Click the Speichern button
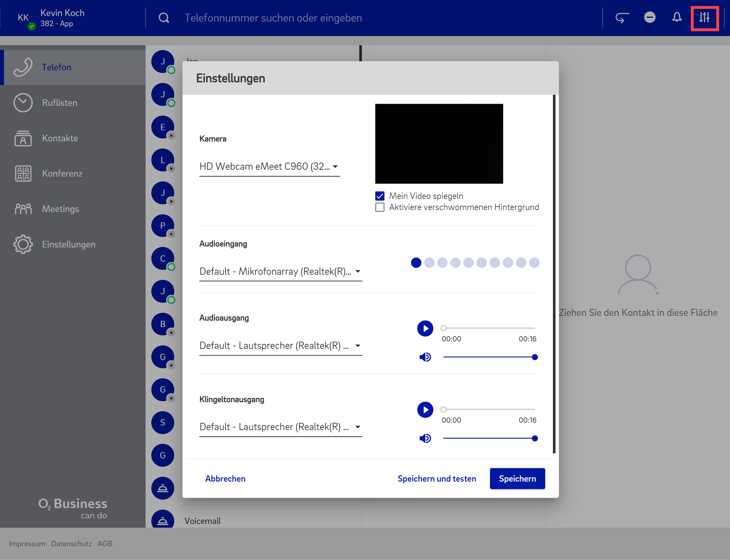This screenshot has height=560, width=730. (x=517, y=479)
